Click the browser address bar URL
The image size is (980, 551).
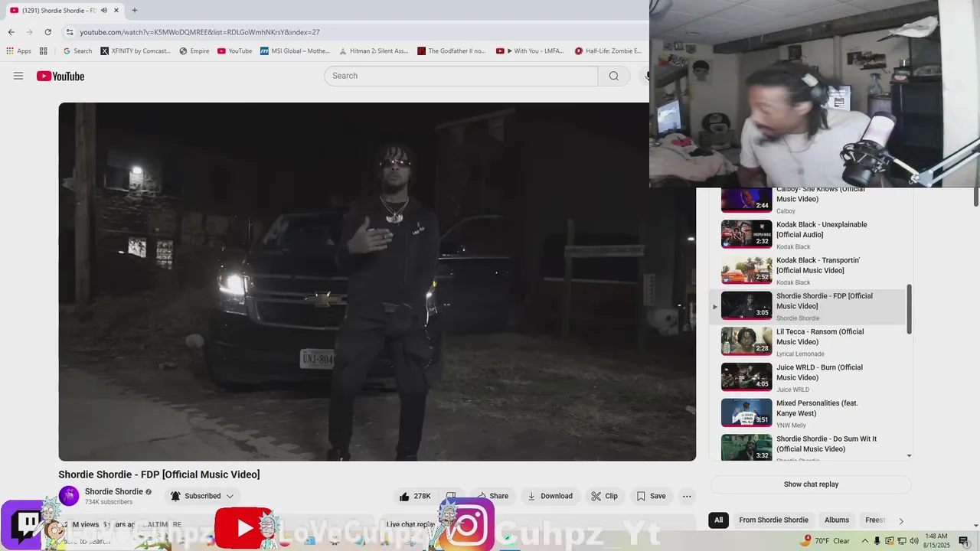click(200, 32)
